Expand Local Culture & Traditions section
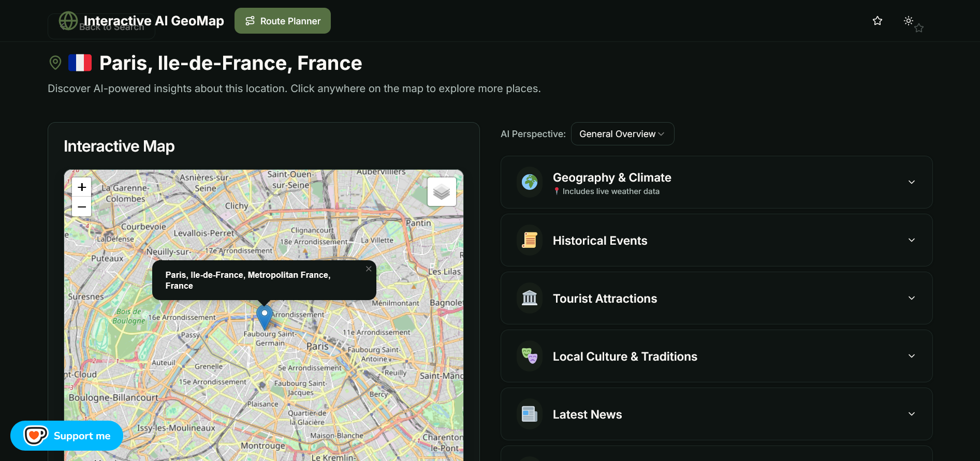Screen dimensions: 980x461 click(x=716, y=356)
